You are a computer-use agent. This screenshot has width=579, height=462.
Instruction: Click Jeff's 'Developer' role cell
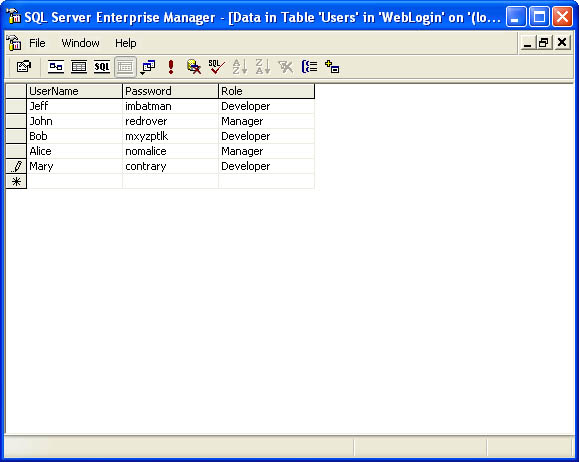266,106
